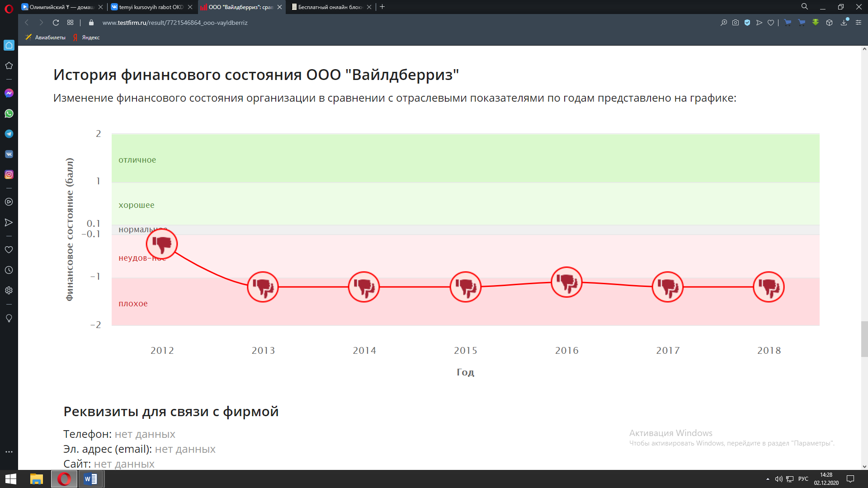
Task: Open the Opera main menu logo
Action: click(x=9, y=8)
